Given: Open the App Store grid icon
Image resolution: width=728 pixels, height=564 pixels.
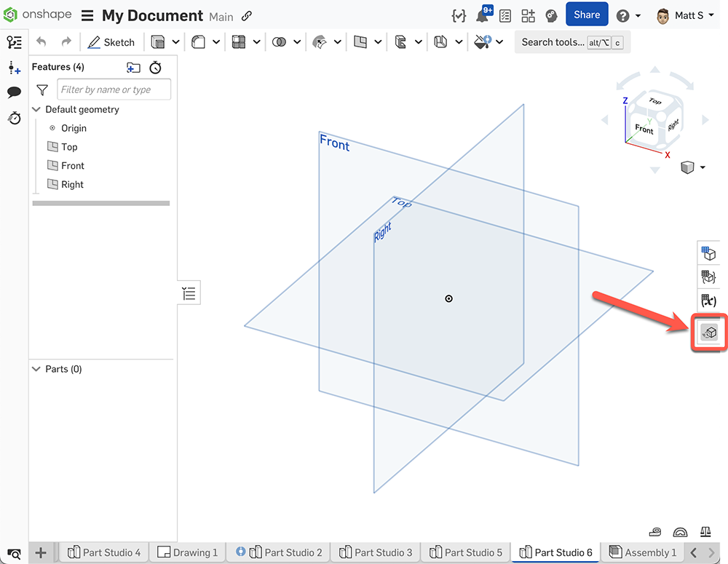Looking at the screenshot, I should (528, 16).
